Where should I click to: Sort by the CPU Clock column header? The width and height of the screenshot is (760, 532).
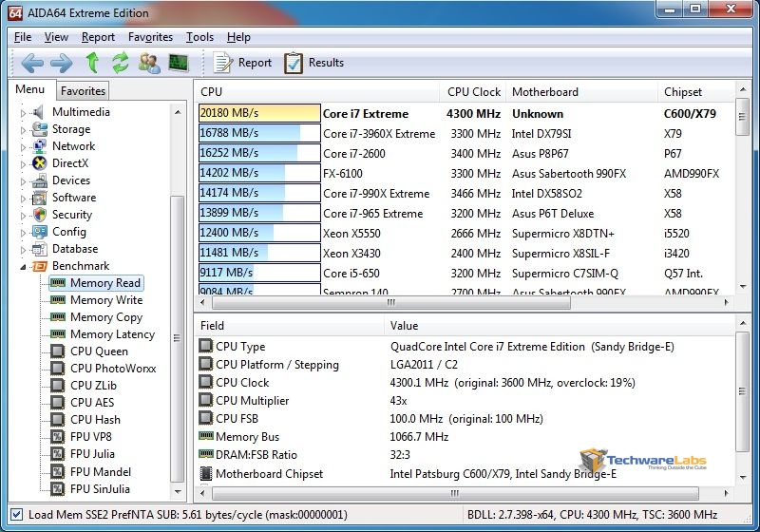coord(473,92)
